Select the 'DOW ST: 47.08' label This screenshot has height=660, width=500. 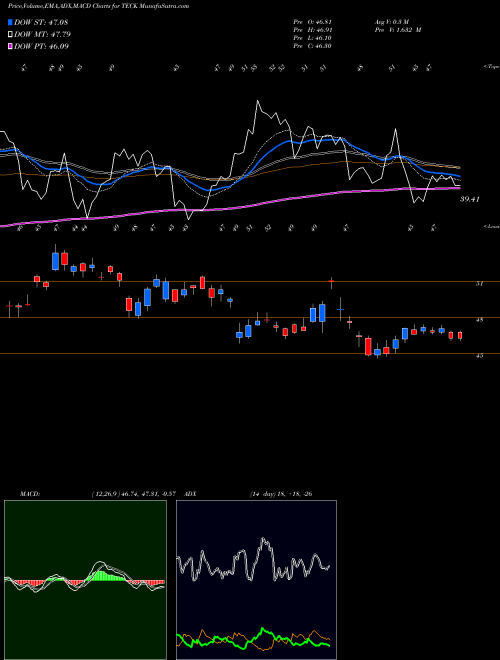(x=41, y=22)
